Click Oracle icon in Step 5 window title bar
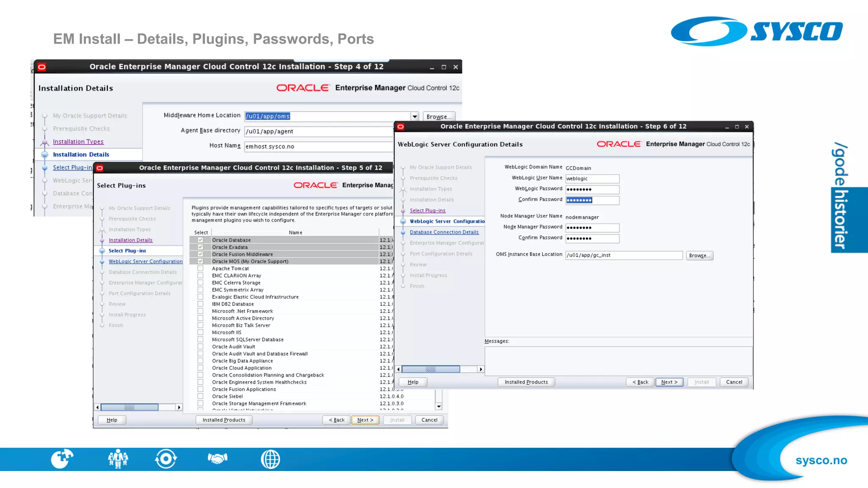868x488 pixels. pos(100,168)
